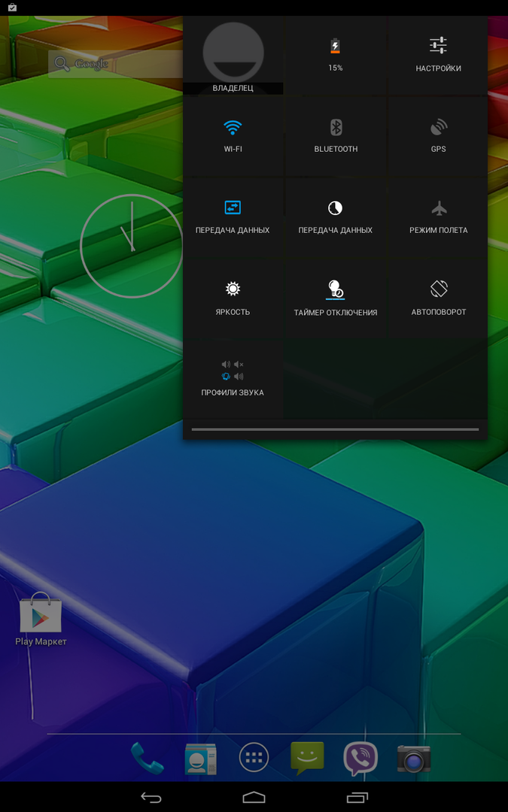This screenshot has width=508, height=812.
Task: Tap the Home navigation button
Action: pos(254,797)
